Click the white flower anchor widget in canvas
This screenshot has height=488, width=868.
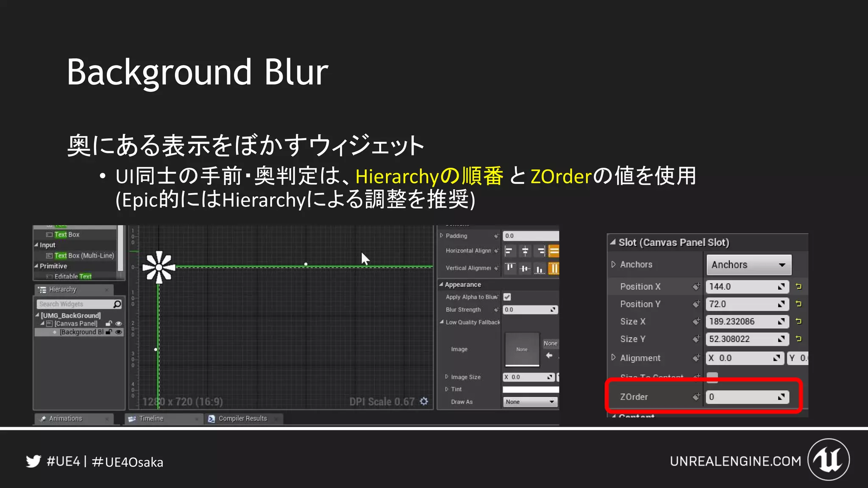click(x=159, y=267)
